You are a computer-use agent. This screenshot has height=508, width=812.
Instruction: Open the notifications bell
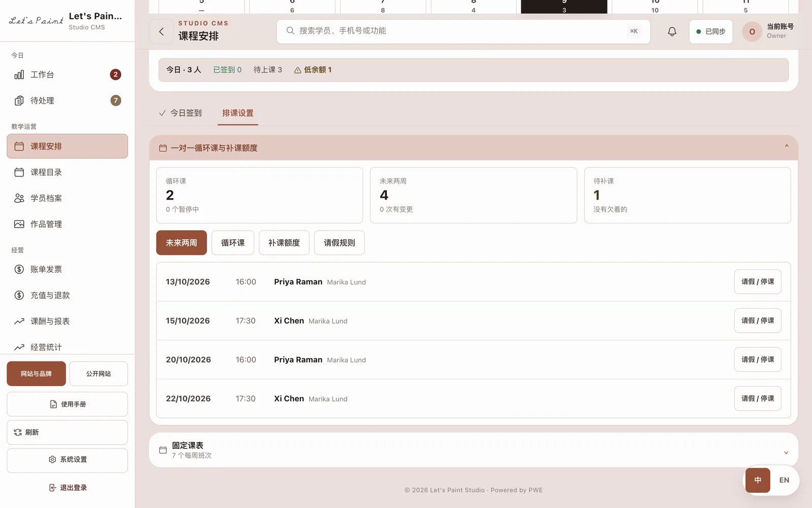click(672, 31)
